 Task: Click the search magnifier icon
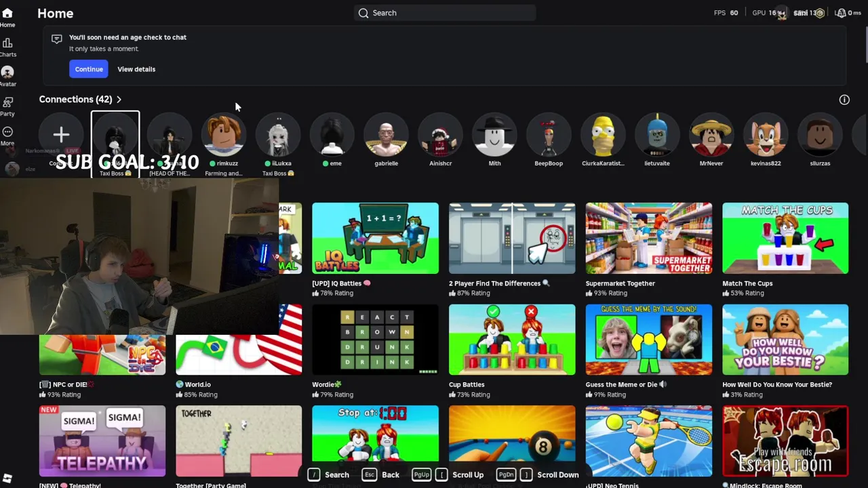click(x=363, y=13)
